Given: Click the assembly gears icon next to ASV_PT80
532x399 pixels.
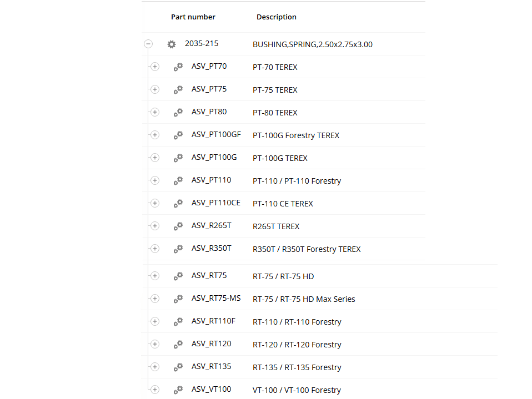Looking at the screenshot, I should click(x=178, y=113).
